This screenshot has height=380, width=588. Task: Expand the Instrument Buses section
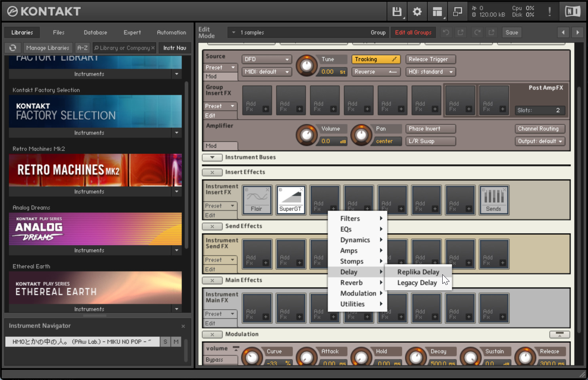pos(212,158)
